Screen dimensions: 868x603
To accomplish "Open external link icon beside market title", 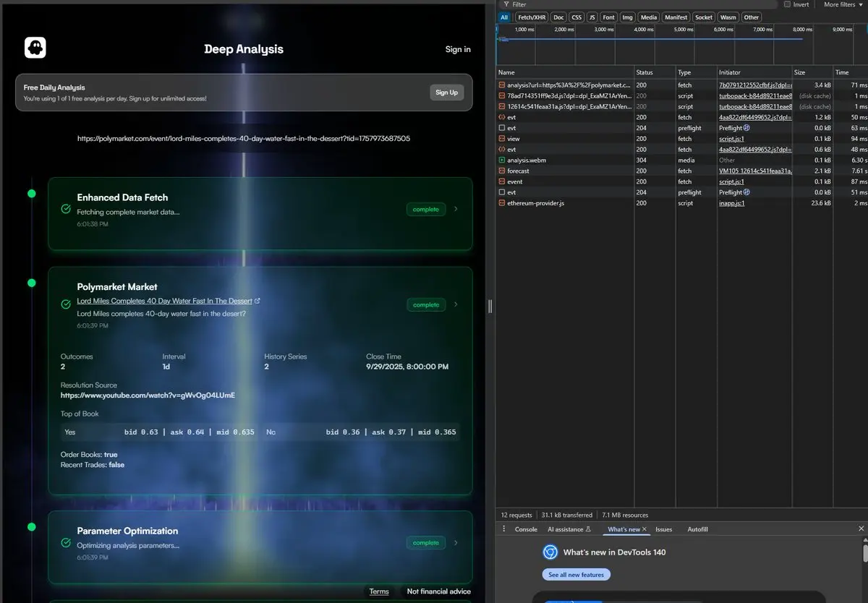I will tap(257, 301).
